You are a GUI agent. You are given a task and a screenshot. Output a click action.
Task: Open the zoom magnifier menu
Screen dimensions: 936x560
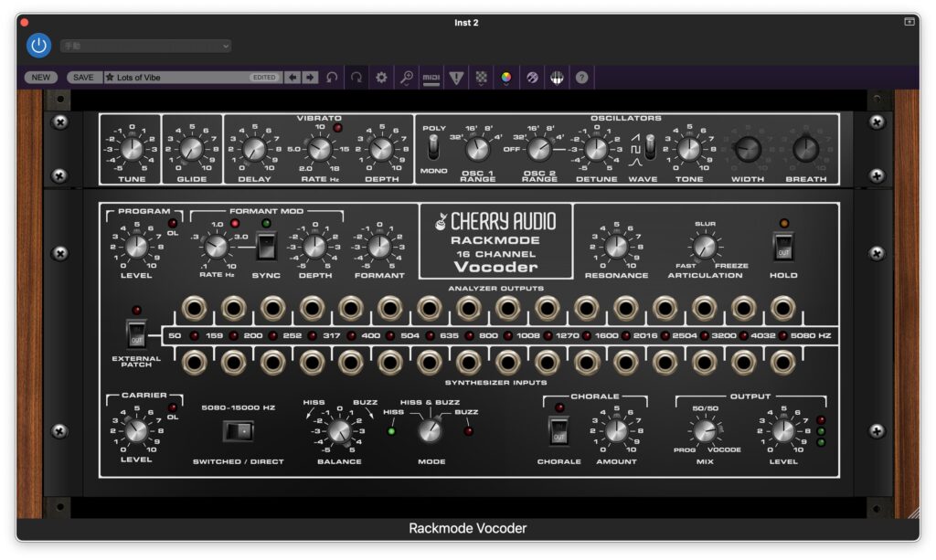(x=407, y=78)
